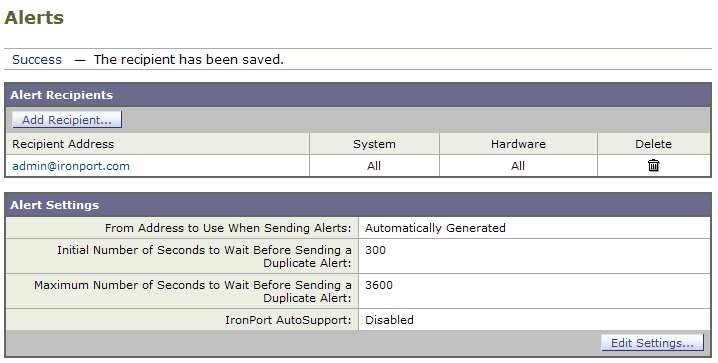Click the Delete column header
The image size is (718, 363).
(x=653, y=144)
